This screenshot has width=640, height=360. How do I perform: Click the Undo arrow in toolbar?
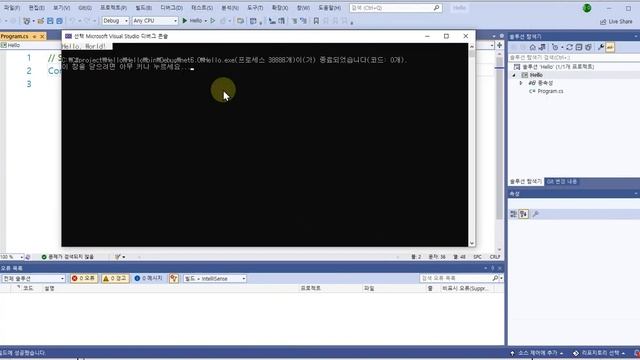[x=72, y=20]
